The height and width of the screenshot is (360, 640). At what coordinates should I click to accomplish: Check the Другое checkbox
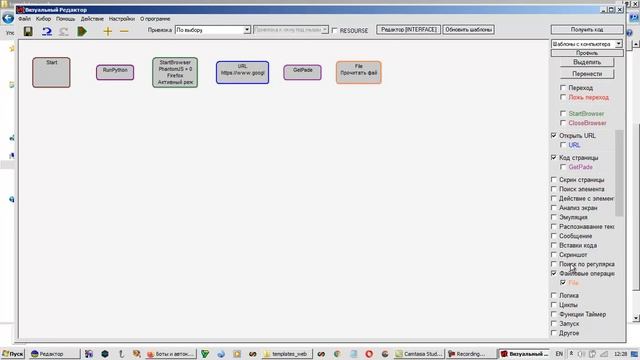coord(554,333)
